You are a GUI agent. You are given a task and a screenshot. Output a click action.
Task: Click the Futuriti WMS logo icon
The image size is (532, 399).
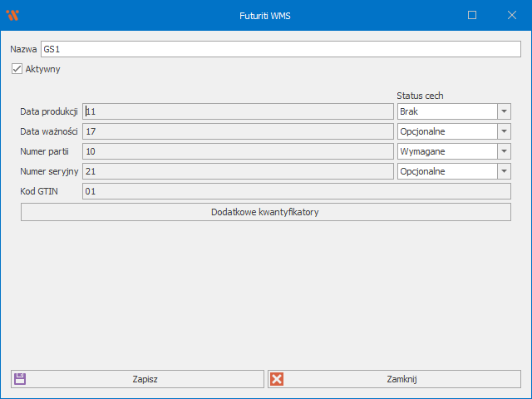[12, 15]
